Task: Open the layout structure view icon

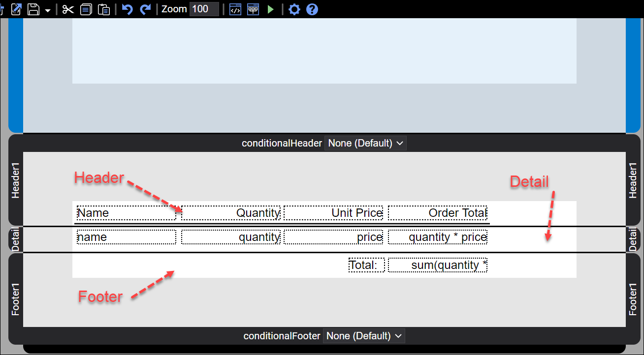Action: pyautogui.click(x=253, y=9)
